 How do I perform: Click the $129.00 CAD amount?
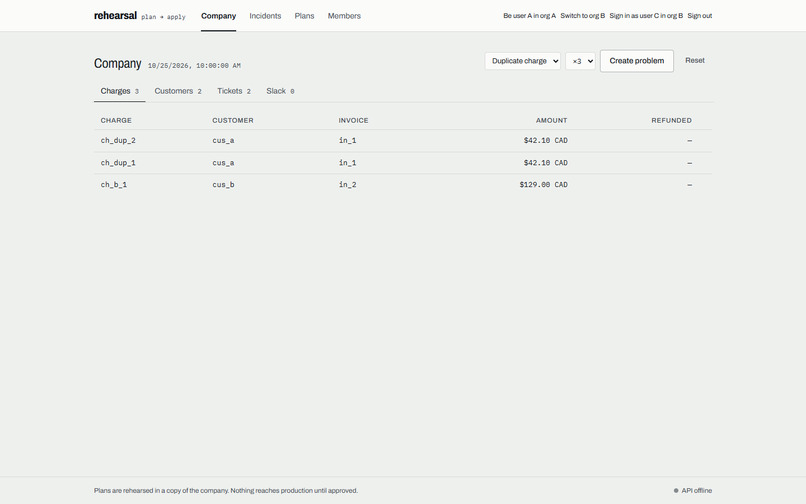coord(543,185)
